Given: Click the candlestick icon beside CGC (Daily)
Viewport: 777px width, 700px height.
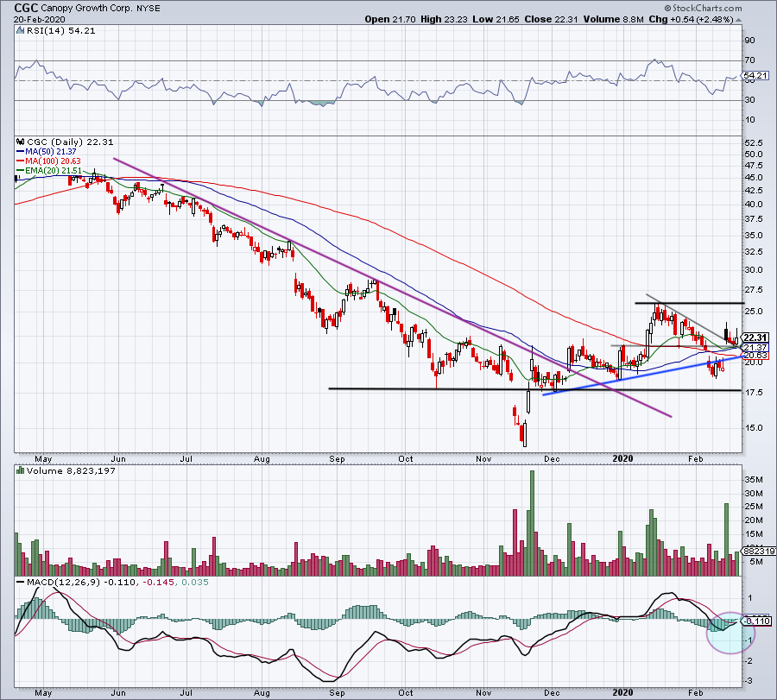Looking at the screenshot, I should point(20,142).
